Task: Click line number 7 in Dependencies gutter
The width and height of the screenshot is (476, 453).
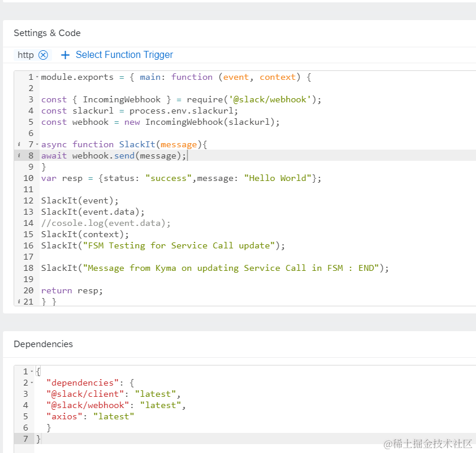Action: pos(25,439)
